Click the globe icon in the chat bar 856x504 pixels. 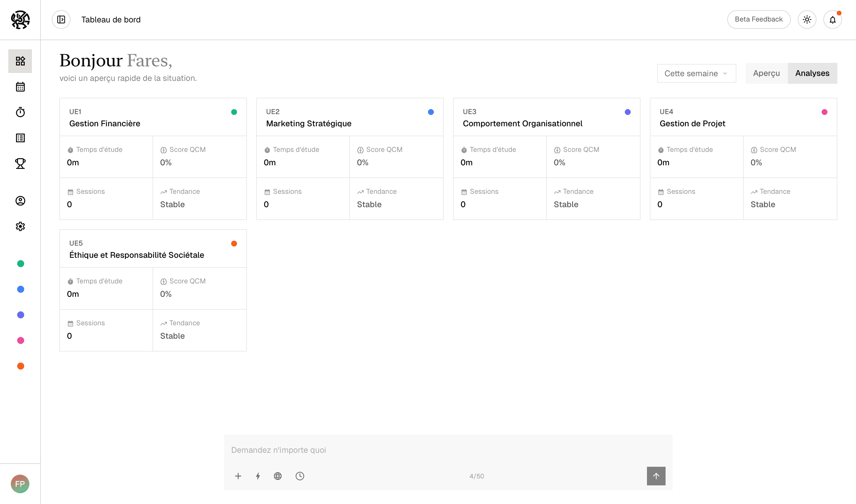click(278, 476)
